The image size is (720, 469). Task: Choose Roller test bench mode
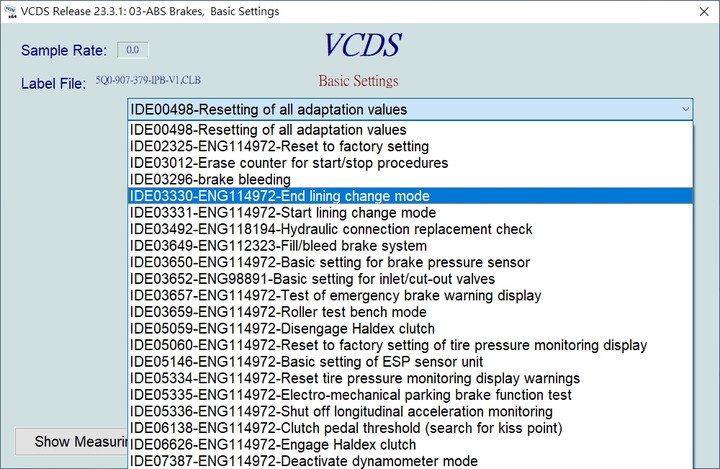(x=410, y=312)
